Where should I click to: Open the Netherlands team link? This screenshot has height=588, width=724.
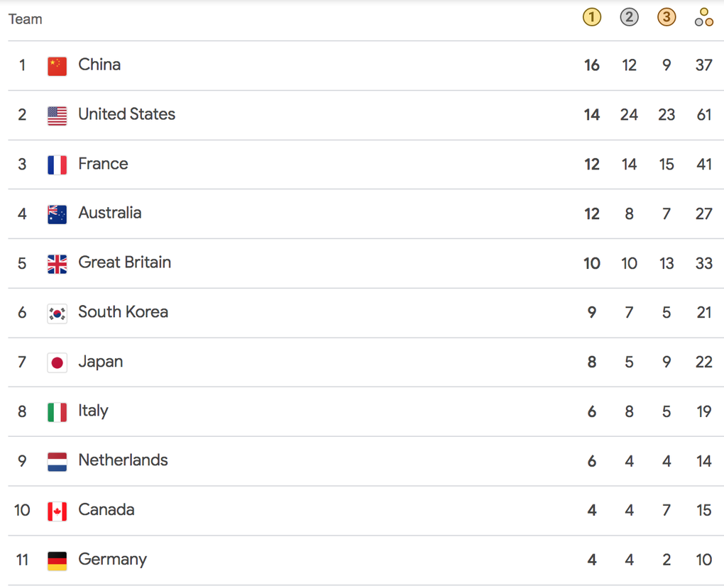tap(123, 460)
